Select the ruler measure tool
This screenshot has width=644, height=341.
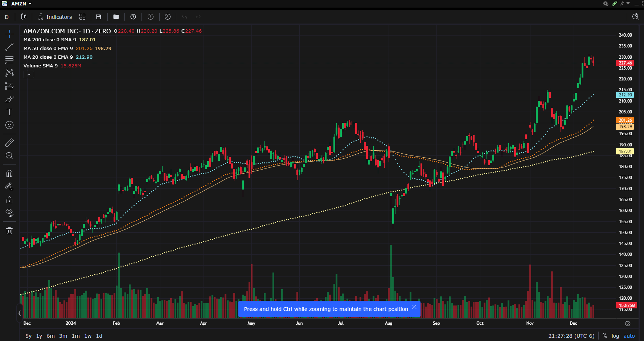[9, 143]
